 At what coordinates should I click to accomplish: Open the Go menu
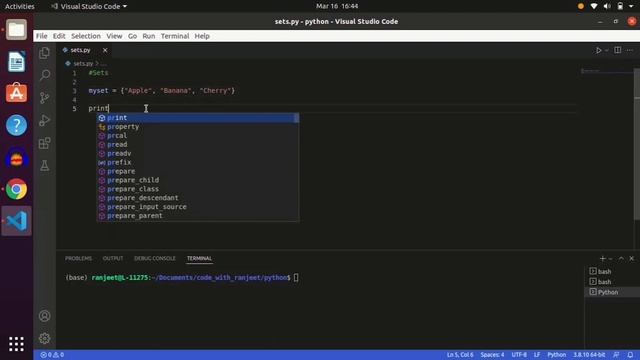(132, 36)
